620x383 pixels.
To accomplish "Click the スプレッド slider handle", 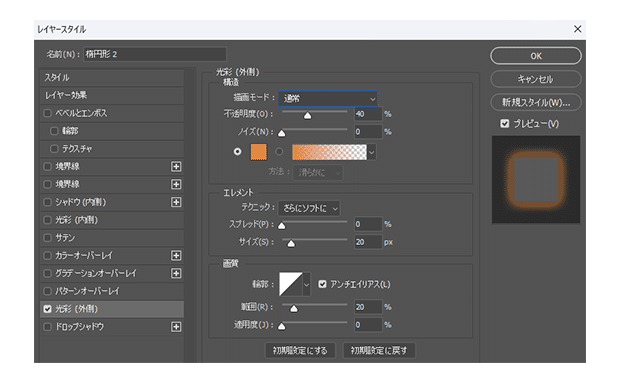I will click(282, 226).
